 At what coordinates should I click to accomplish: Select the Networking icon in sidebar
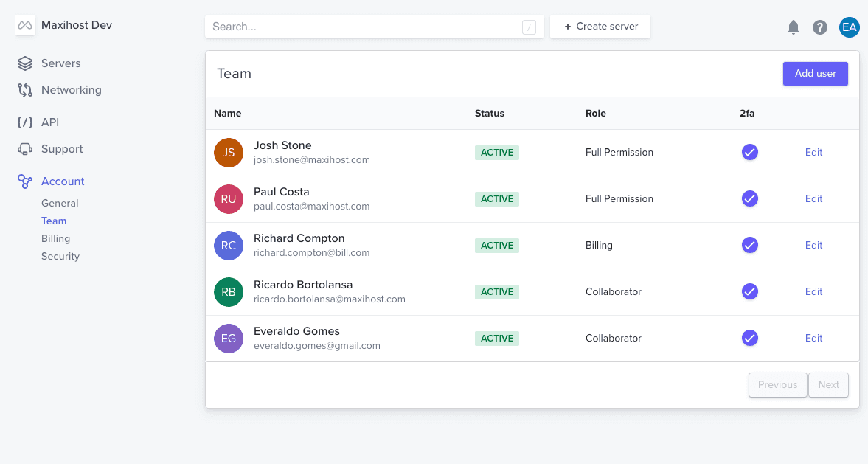[25, 89]
